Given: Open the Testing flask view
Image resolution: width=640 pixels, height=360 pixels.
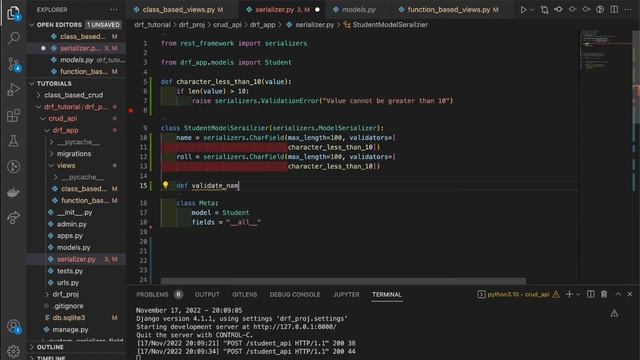Looking at the screenshot, I should [x=13, y=141].
